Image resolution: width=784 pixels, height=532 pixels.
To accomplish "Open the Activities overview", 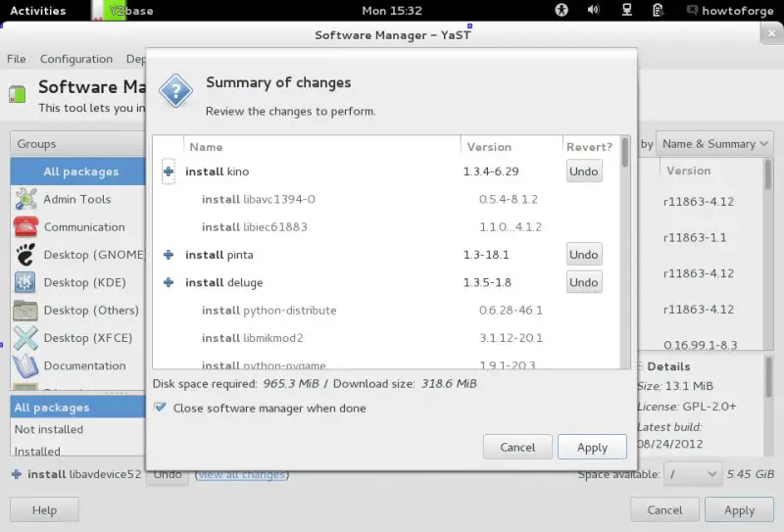I will point(38,11).
